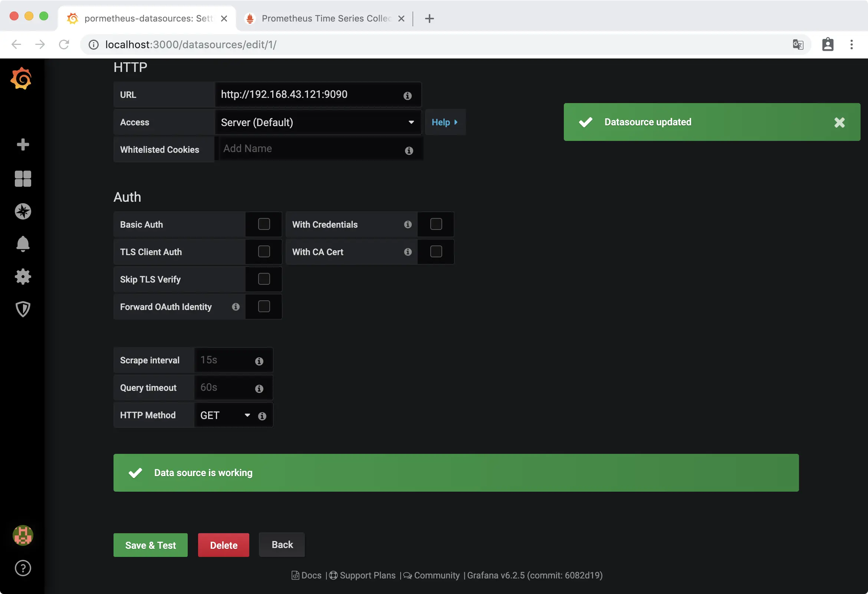Open the user avatar profile menu
The image size is (868, 594).
[23, 535]
